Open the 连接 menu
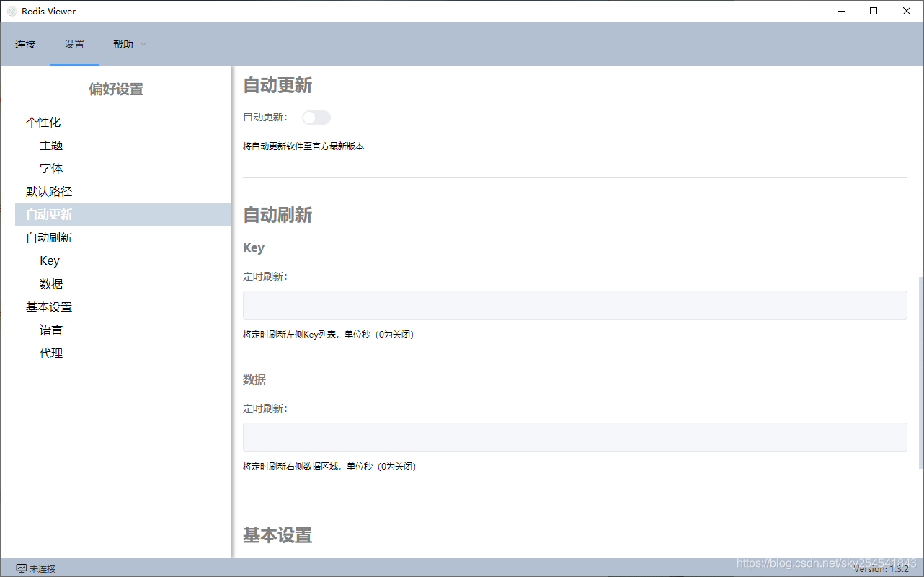The image size is (924, 577). tap(25, 44)
